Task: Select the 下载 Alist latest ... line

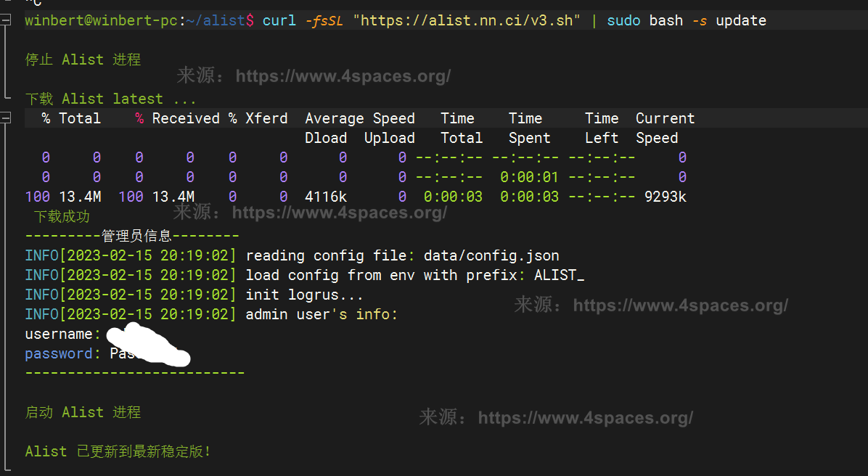Action: [110, 99]
